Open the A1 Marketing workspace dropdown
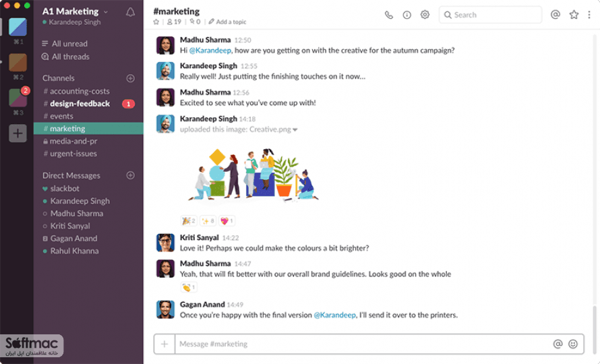 point(75,11)
